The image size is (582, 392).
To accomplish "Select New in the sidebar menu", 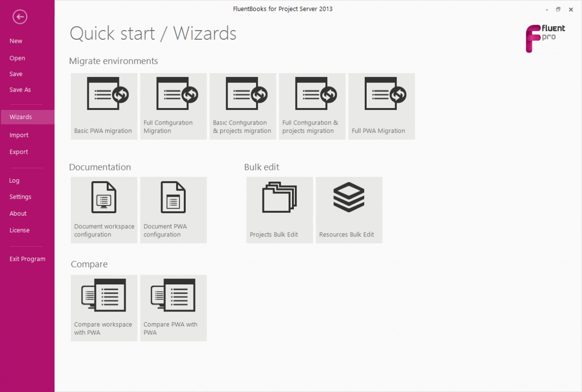I will (16, 41).
